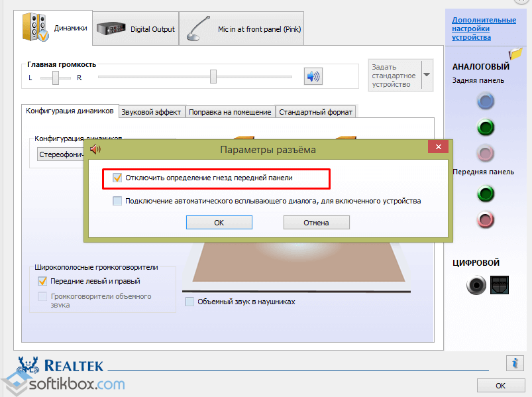Click the blue rear panel jack

click(x=486, y=101)
